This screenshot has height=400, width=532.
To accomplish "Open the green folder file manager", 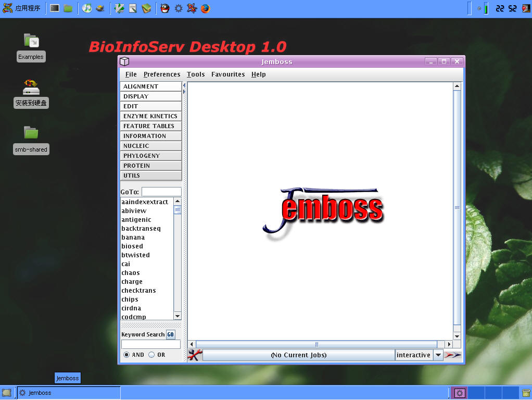I will point(68,8).
